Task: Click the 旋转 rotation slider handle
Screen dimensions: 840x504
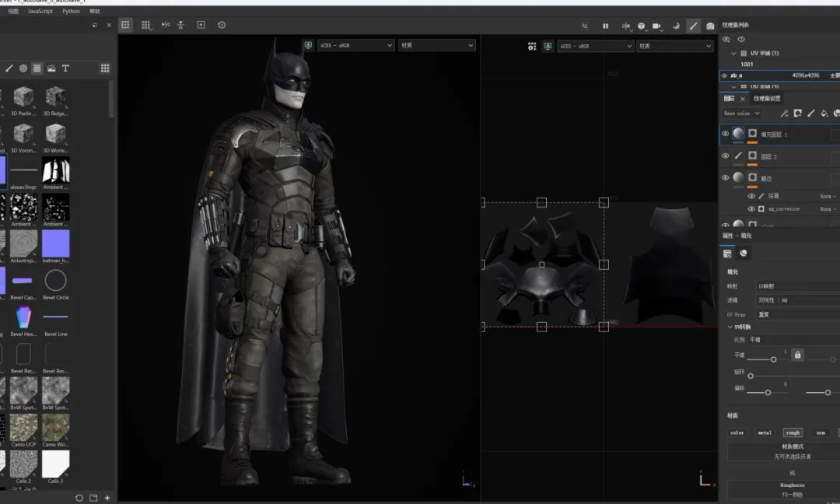Action: coord(751,376)
